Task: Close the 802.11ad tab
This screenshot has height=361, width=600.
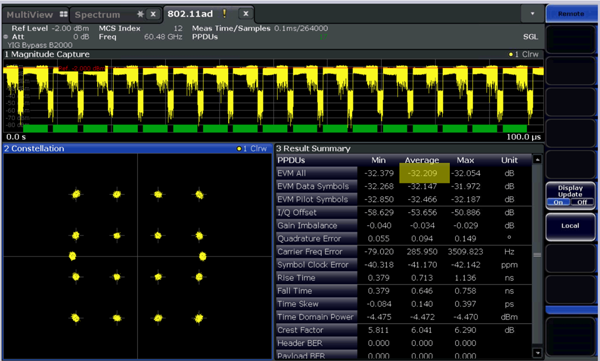Action: coord(246,14)
